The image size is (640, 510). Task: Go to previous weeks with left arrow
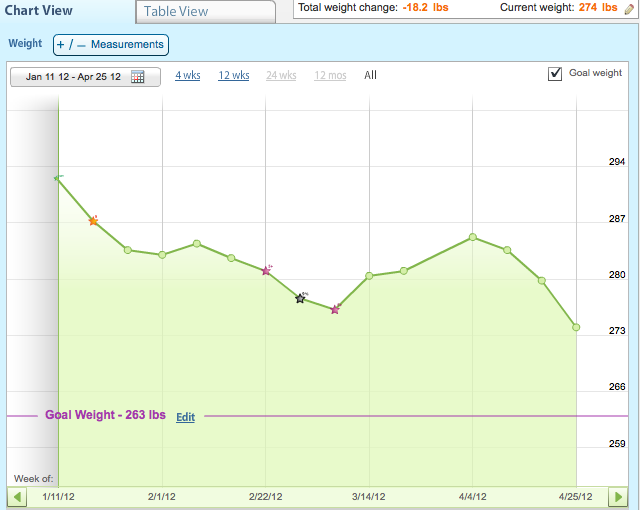17,497
